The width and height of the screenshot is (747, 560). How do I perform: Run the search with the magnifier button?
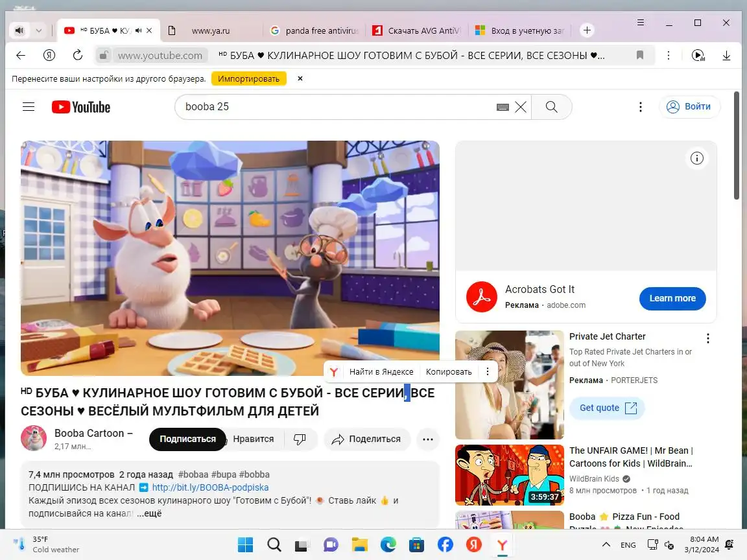click(x=551, y=107)
